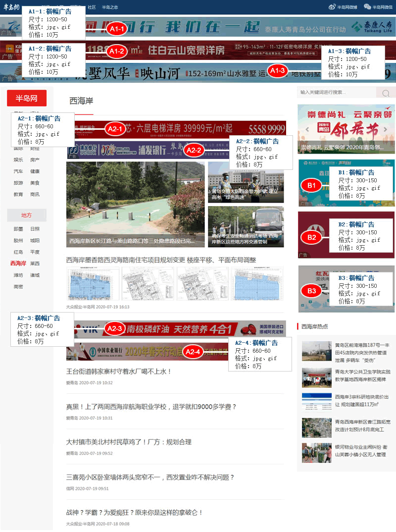Click thumbnail beside 银河物业 story

317,453
